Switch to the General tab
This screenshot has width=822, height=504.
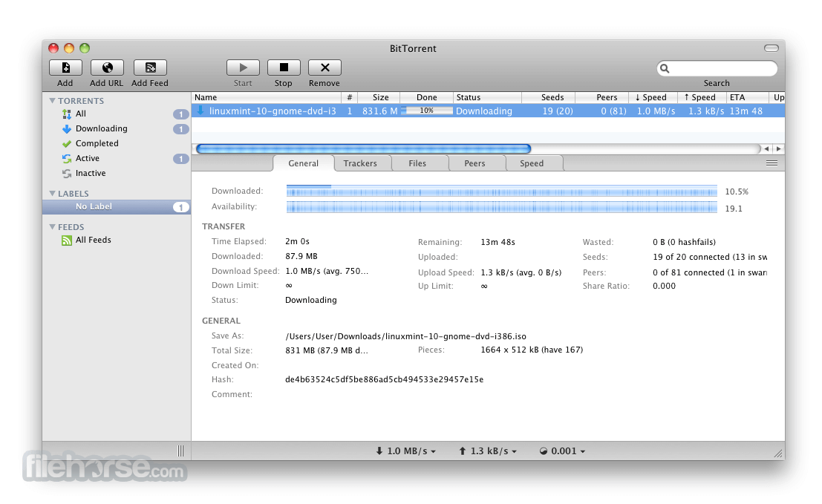pyautogui.click(x=304, y=163)
